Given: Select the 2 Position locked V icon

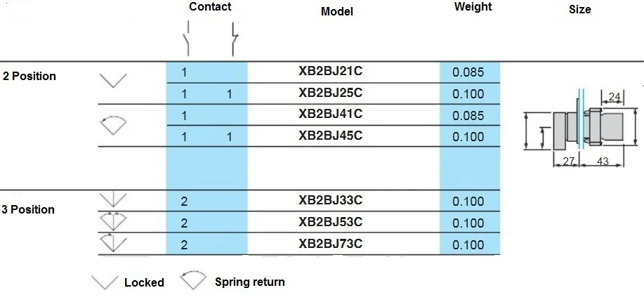Looking at the screenshot, I should 113,80.
